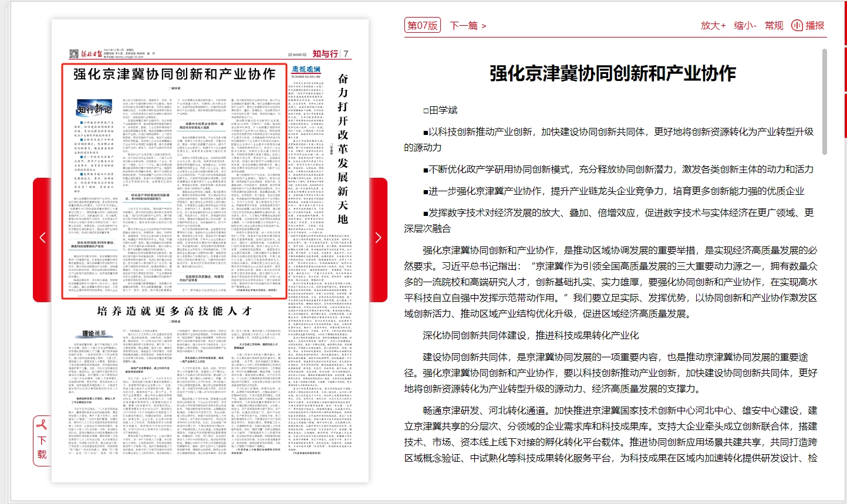Open the 第07版 page selector
Screen dimensions: 847x504
[422, 25]
